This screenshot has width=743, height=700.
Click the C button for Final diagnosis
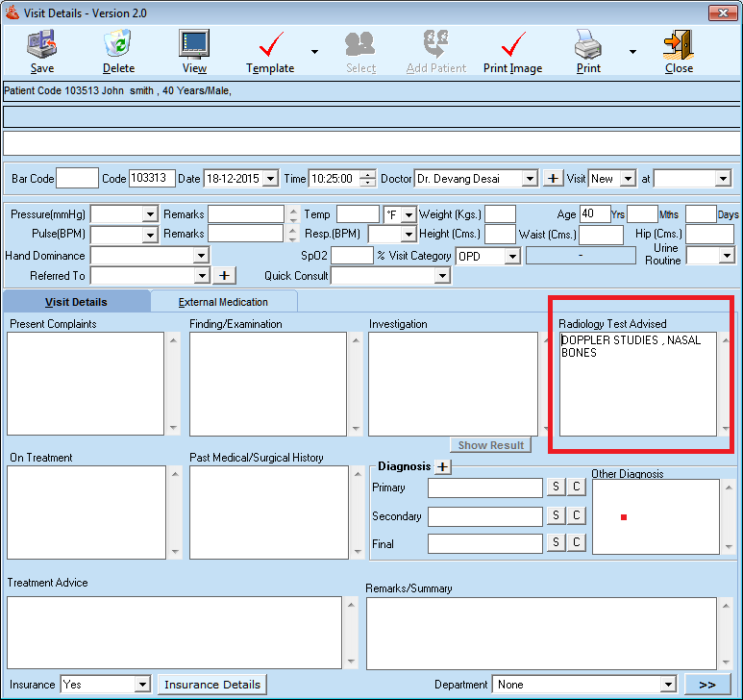coord(577,544)
